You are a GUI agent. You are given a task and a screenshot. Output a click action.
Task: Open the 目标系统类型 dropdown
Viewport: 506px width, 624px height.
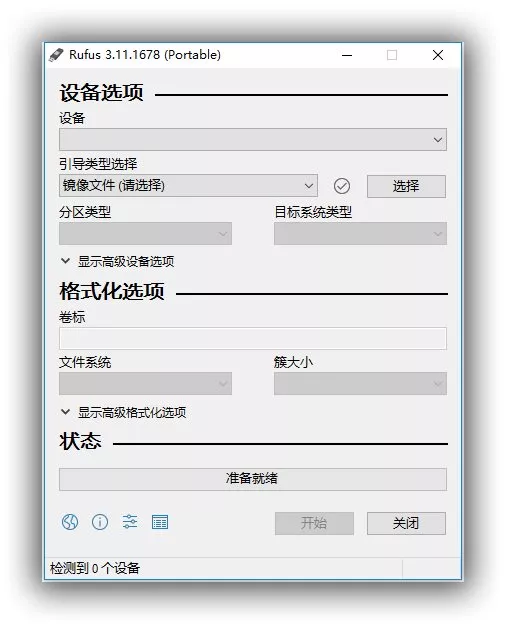coord(360,234)
